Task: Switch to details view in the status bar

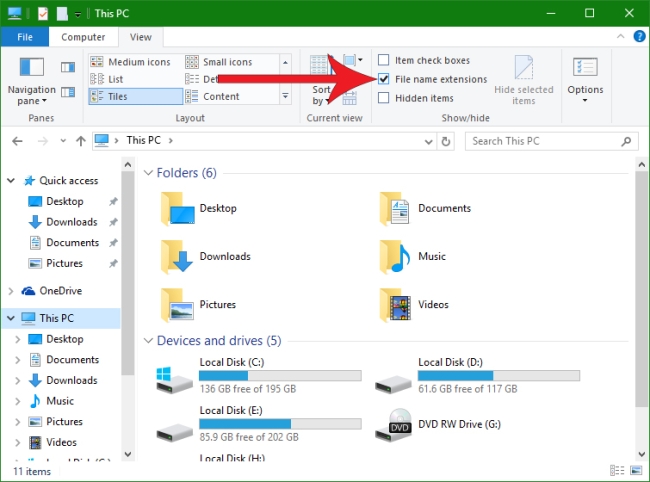Action: (617, 470)
